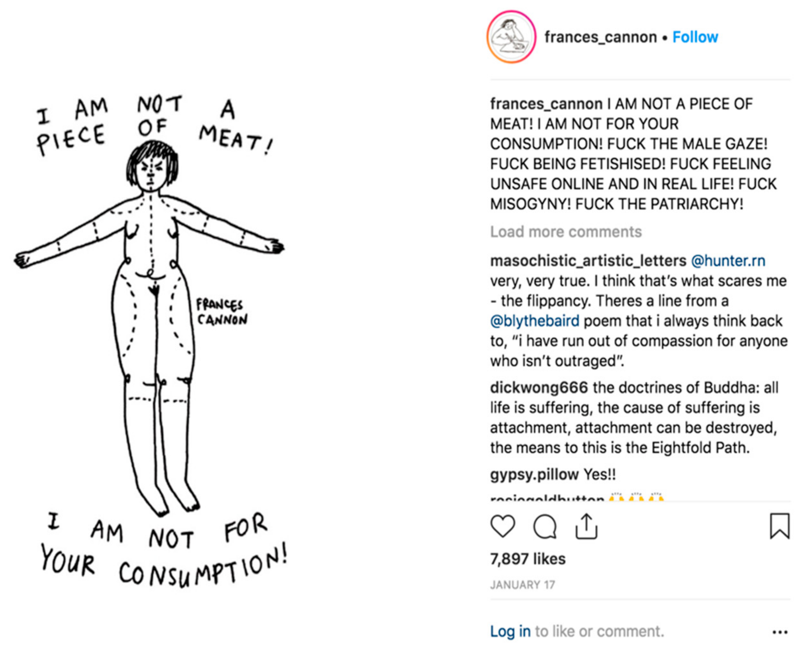The height and width of the screenshot is (652, 812).
Task: Open the @hunter.rn mention link
Action: tap(728, 261)
